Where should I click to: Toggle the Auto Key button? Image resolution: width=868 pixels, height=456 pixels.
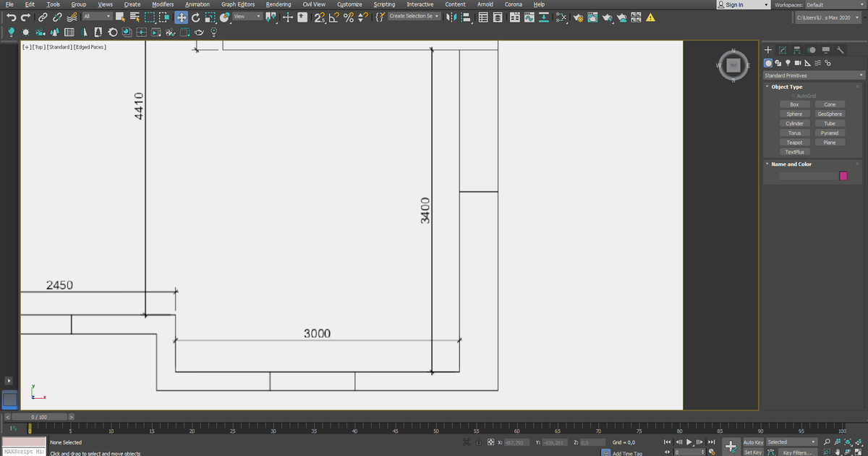click(x=753, y=442)
